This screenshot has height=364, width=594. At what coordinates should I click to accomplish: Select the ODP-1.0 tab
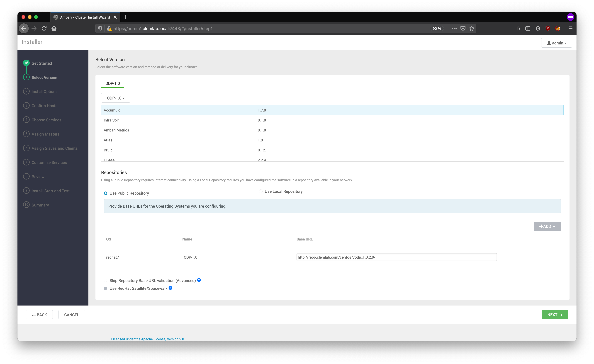tap(112, 83)
